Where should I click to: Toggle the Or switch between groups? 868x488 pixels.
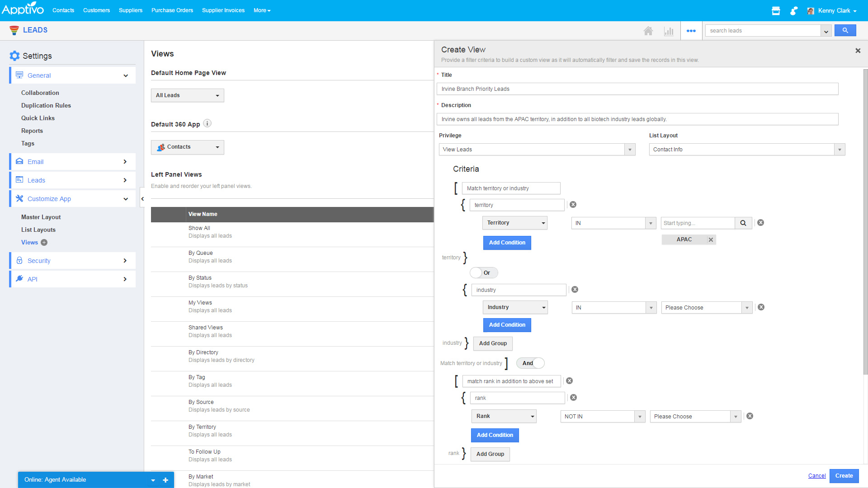pos(483,273)
